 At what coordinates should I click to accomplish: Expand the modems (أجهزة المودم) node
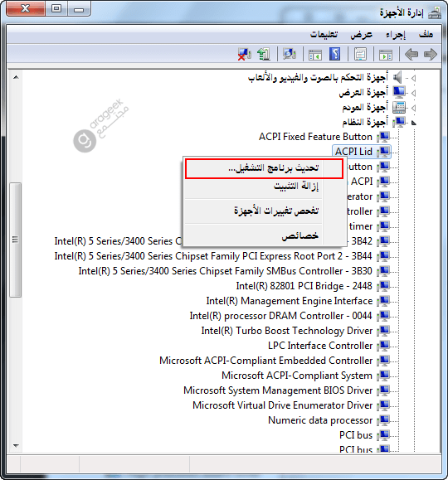click(414, 108)
